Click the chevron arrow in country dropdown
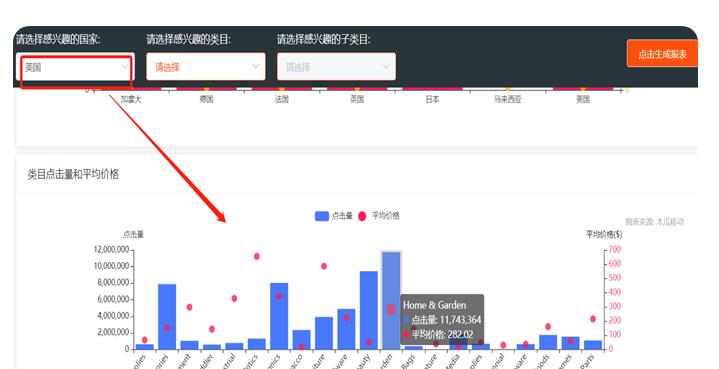 click(x=125, y=66)
